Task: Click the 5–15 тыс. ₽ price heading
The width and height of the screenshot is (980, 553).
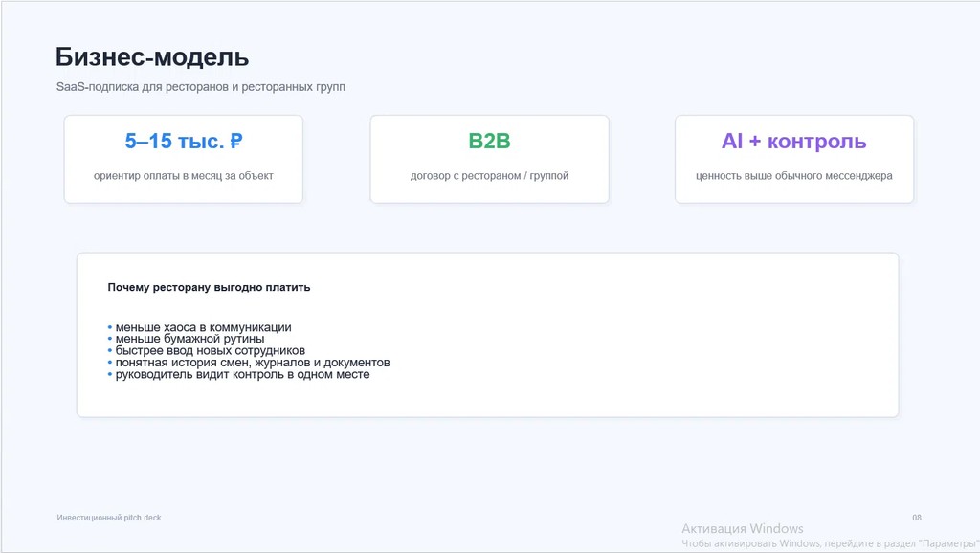Action: (x=183, y=142)
